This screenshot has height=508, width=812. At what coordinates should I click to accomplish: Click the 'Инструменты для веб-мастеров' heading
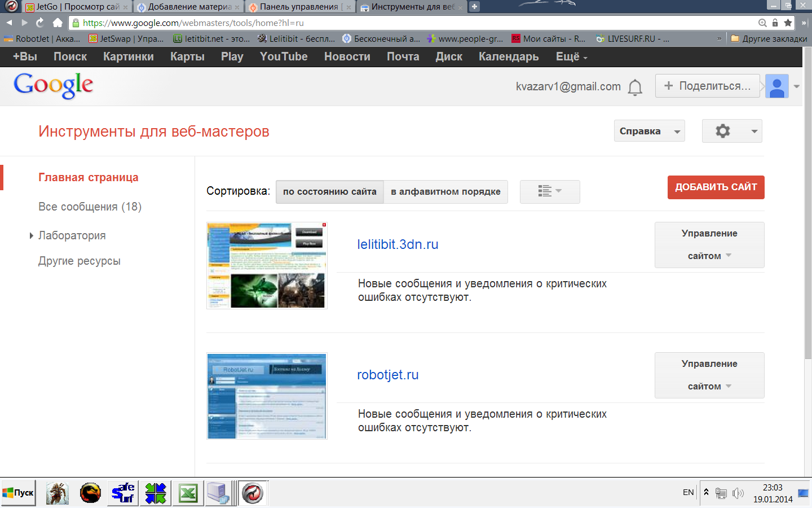click(154, 132)
